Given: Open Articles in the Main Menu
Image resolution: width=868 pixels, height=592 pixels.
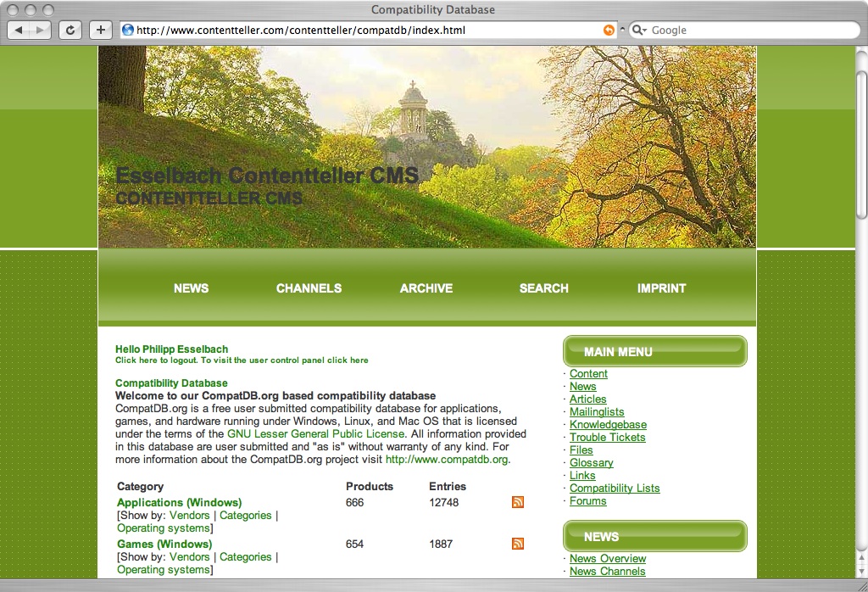Looking at the screenshot, I should 588,399.
